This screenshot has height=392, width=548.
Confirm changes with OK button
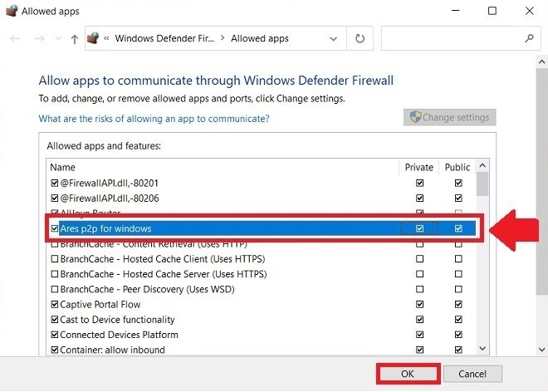(x=408, y=374)
